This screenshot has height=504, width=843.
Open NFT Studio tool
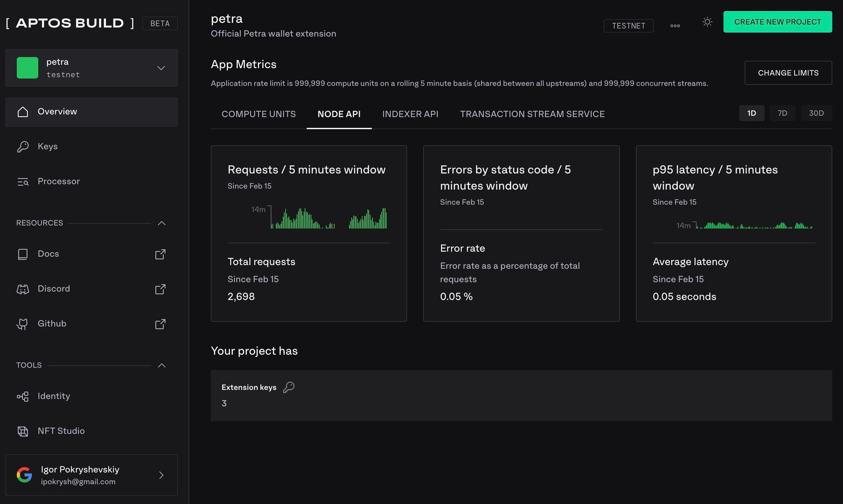91,431
